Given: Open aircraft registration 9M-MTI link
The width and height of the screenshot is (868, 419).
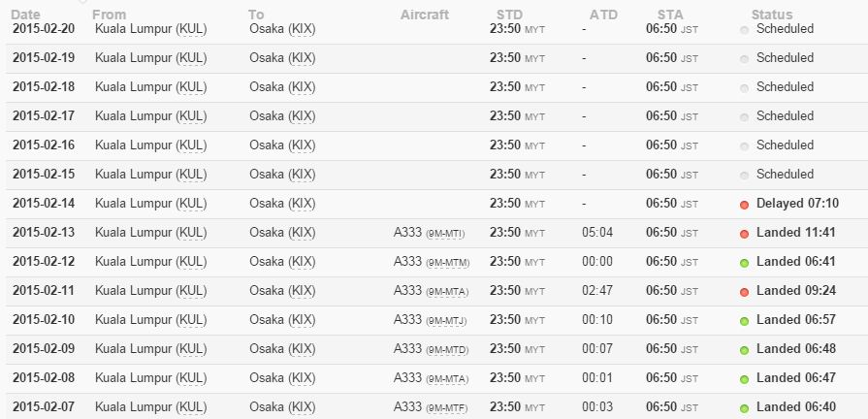Looking at the screenshot, I should pyautogui.click(x=445, y=234).
